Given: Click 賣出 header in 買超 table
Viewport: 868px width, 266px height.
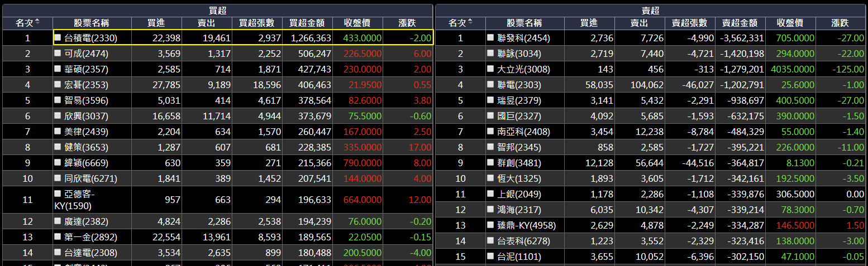Looking at the screenshot, I should 207,23.
